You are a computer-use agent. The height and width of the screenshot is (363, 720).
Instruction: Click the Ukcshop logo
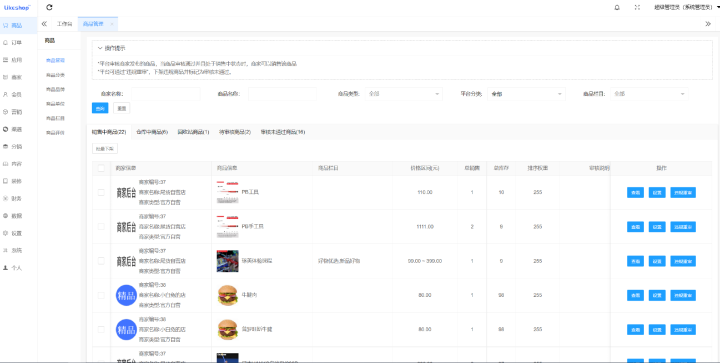coord(17,8)
